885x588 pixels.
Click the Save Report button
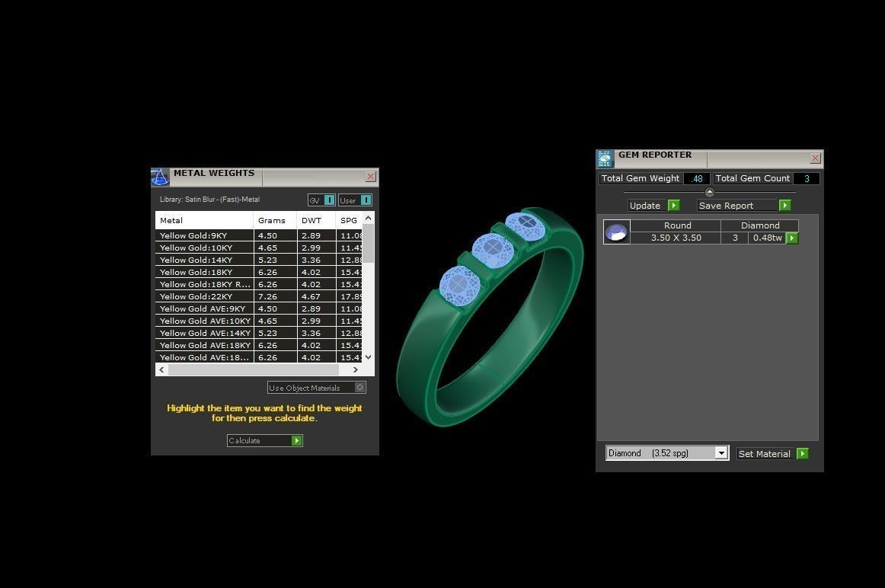click(744, 206)
